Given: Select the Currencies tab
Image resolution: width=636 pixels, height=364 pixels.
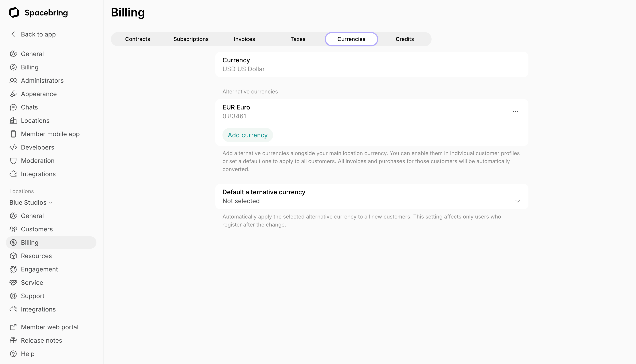Looking at the screenshot, I should [351, 39].
